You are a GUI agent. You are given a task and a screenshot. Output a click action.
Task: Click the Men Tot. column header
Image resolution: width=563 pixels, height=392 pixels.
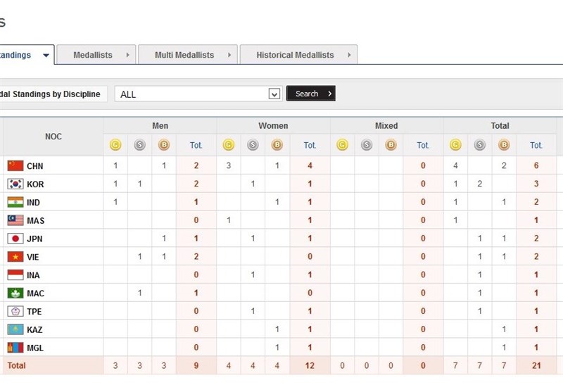click(x=196, y=145)
